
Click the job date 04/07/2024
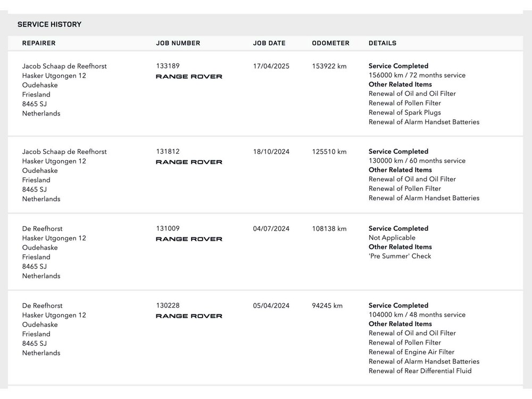(x=271, y=229)
